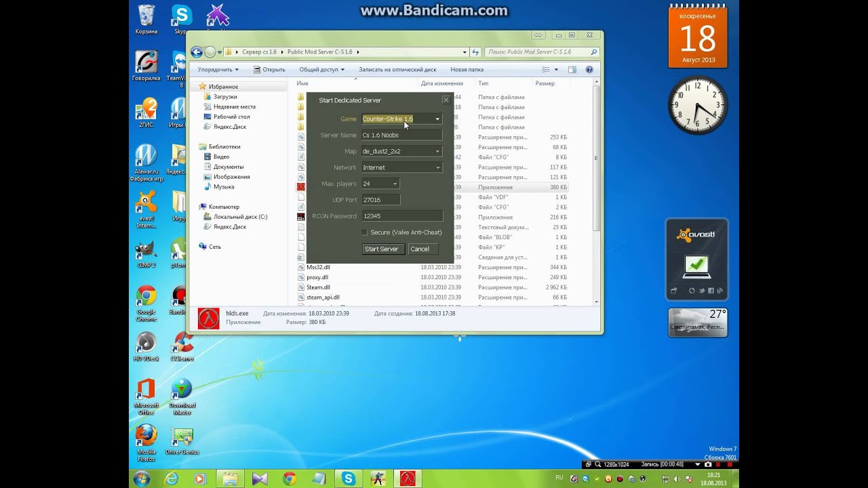Click Записать на оптический диск
The width and height of the screenshot is (868, 488).
click(397, 69)
